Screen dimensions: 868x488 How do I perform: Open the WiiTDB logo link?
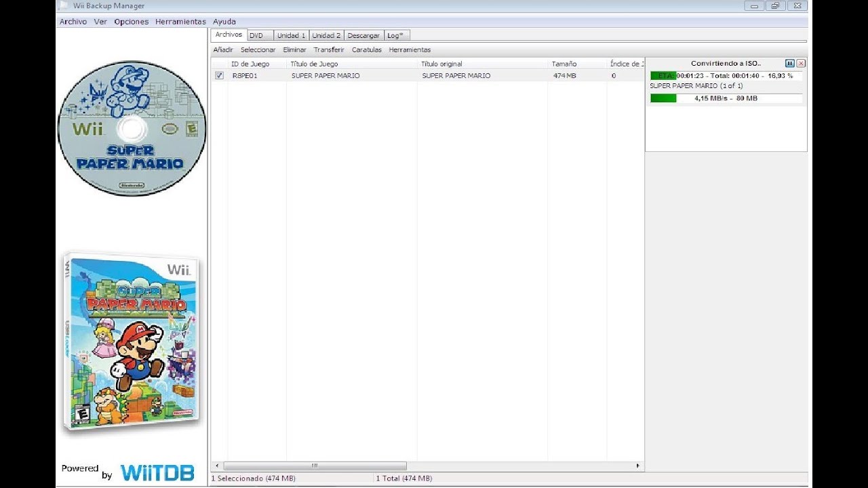(157, 472)
